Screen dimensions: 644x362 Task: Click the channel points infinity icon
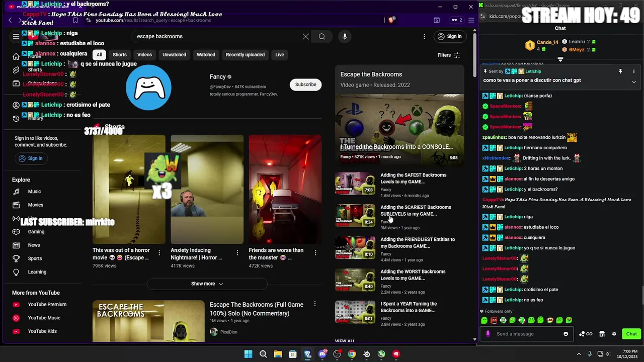tap(586, 334)
